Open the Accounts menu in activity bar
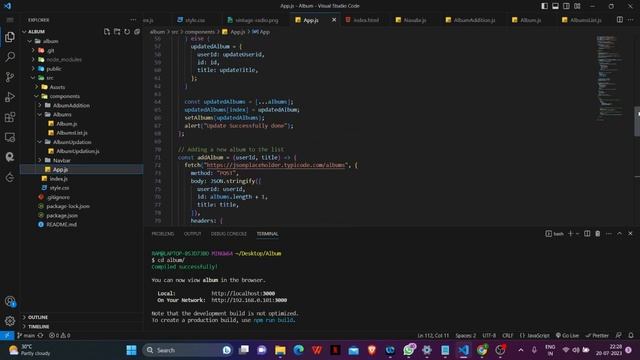640x360 pixels. tap(10, 302)
